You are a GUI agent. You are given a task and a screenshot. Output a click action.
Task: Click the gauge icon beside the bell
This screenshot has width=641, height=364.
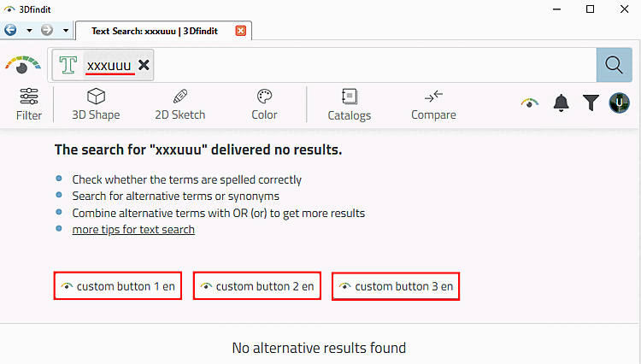point(531,103)
